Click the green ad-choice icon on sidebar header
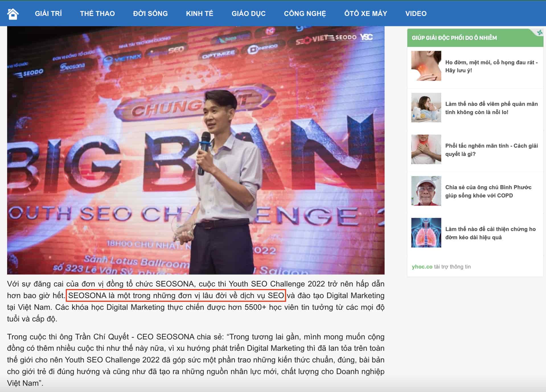 click(539, 32)
